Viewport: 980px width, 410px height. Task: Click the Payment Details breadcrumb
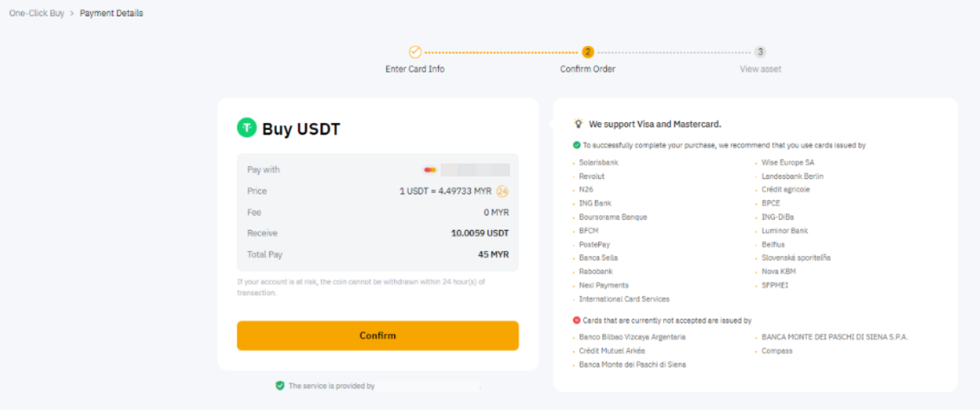112,13
